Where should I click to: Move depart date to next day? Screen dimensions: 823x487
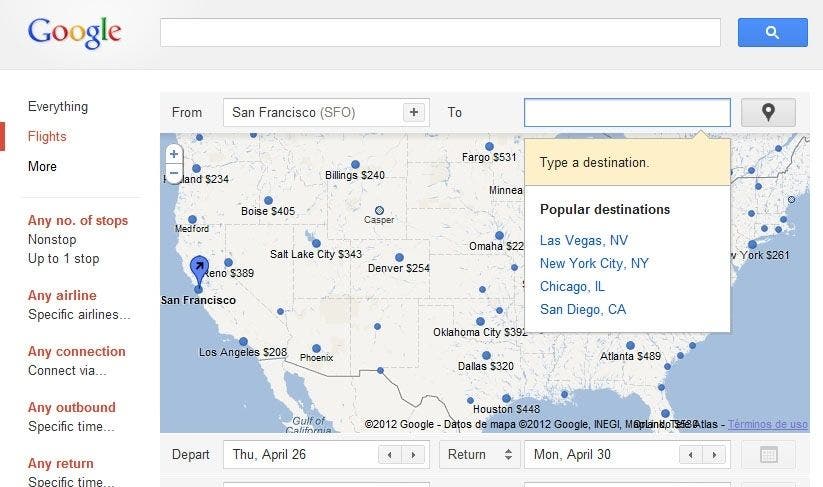pyautogui.click(x=413, y=455)
